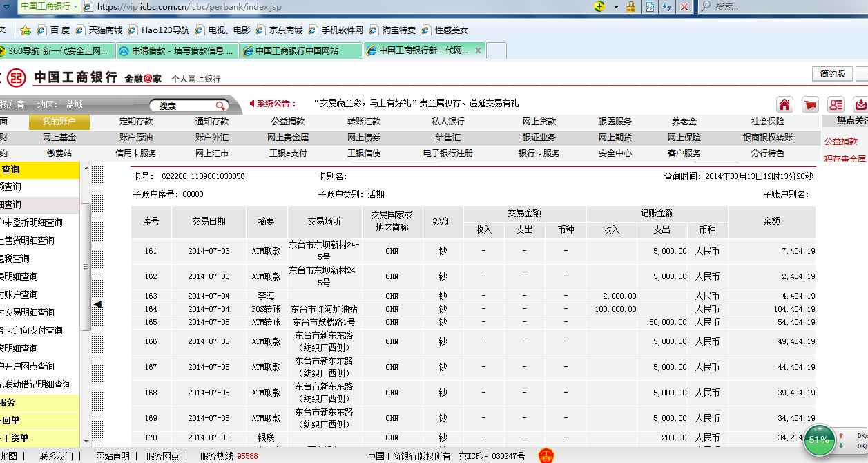Screen dimensions: 868x463
Task: Click the blue refresh arrows icon
Action: point(667,7)
